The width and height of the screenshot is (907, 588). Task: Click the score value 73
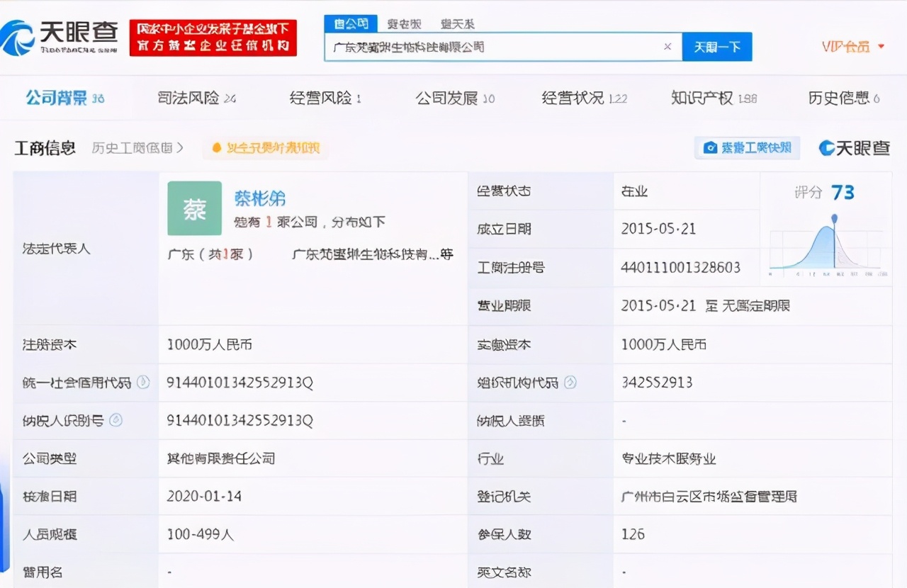point(843,192)
